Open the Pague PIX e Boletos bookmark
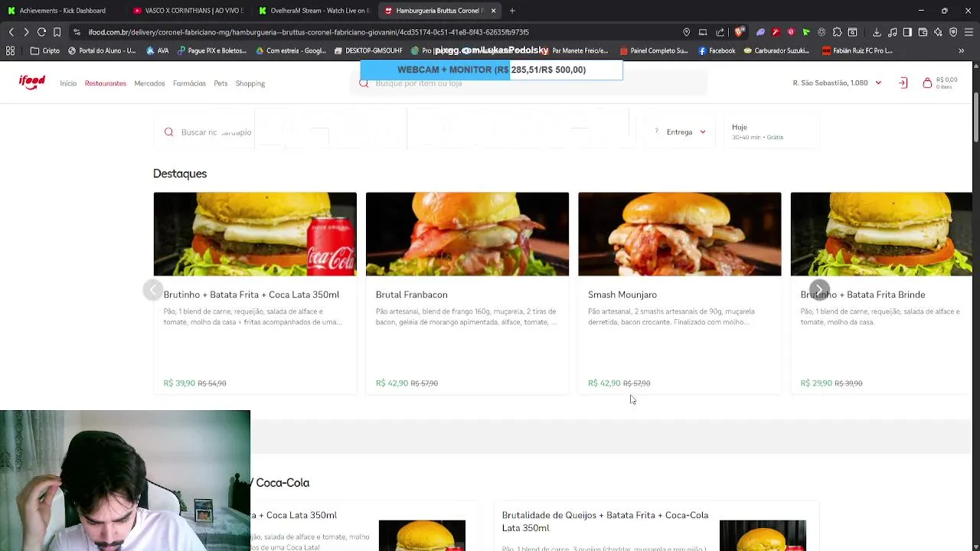 (x=212, y=51)
